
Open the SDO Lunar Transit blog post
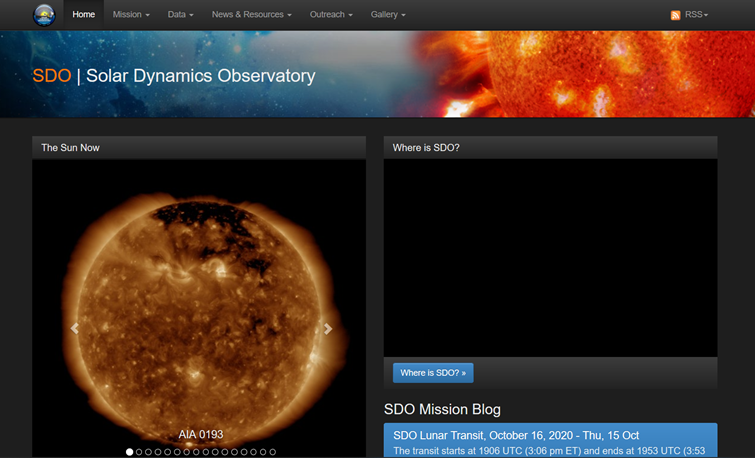[516, 435]
